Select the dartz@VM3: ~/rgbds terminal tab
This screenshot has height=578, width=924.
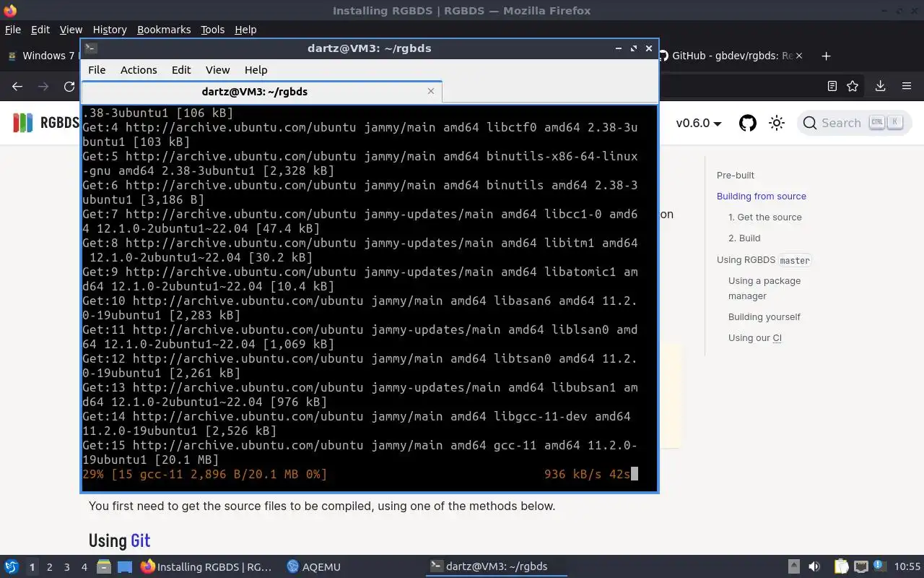coord(261,92)
